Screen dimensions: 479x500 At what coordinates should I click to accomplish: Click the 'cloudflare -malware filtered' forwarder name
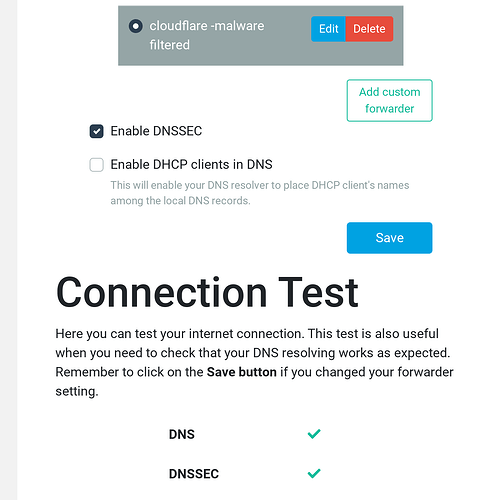(207, 35)
